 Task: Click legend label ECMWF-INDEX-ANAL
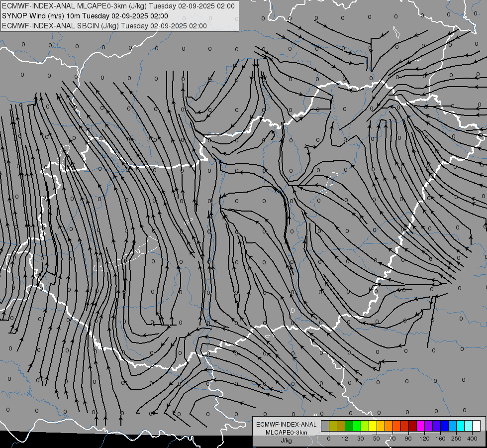[287, 425]
